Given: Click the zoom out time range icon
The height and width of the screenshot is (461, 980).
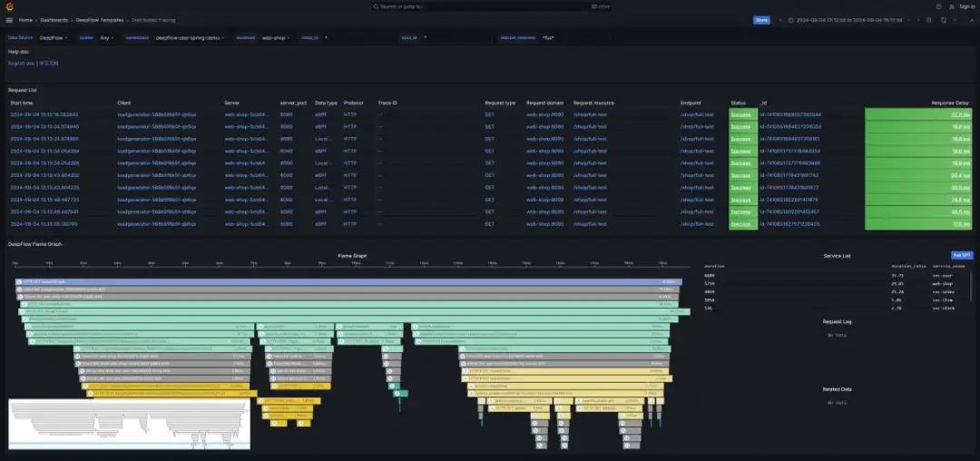Looking at the screenshot, I should point(929,20).
